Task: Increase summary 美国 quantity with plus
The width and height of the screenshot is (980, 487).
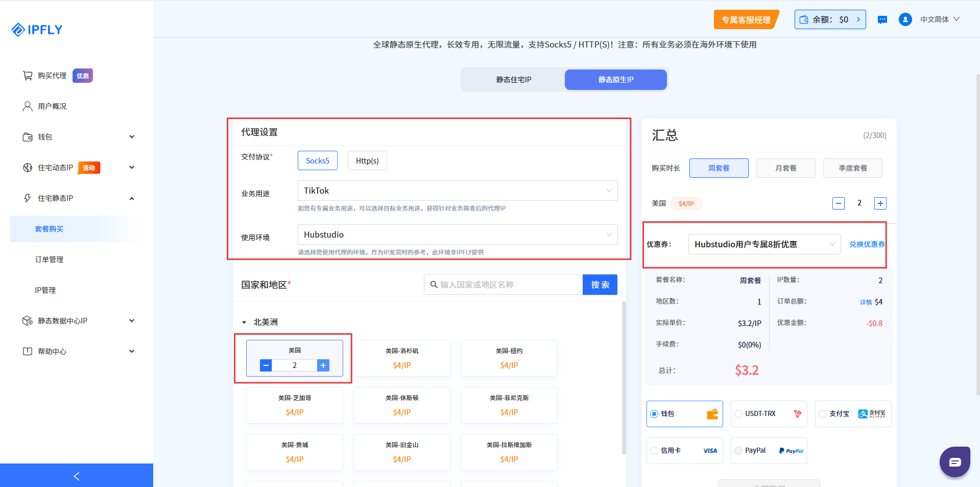Action: click(x=880, y=203)
